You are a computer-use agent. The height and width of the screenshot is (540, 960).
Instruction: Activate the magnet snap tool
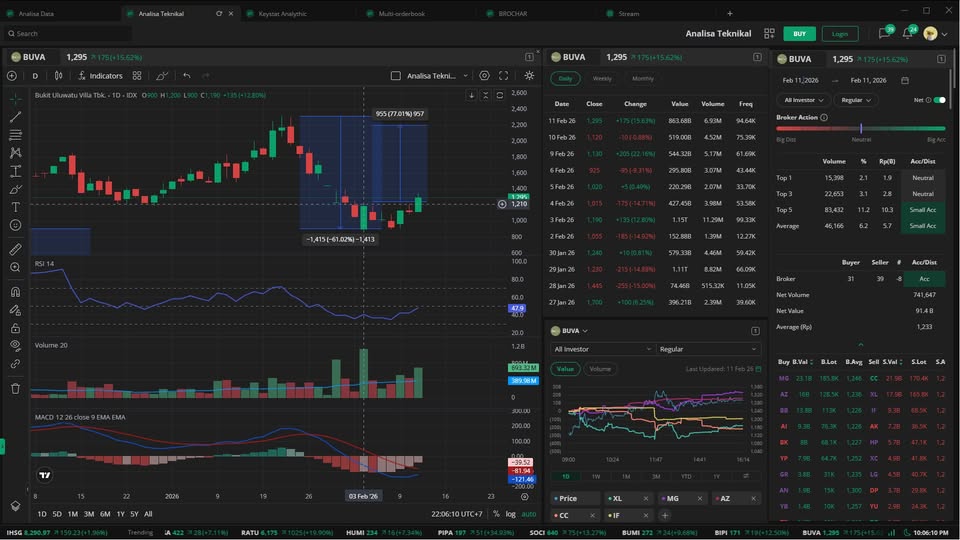point(15,292)
